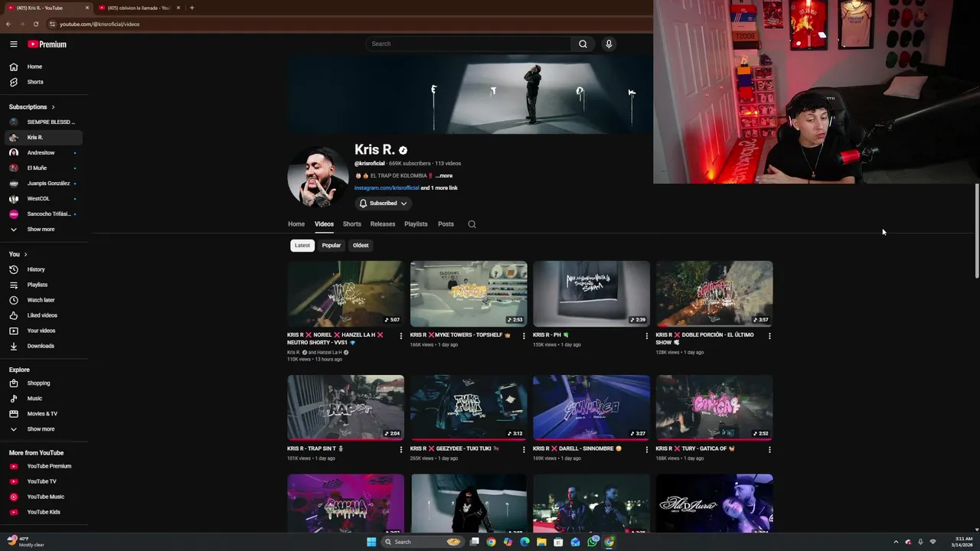This screenshot has width=980, height=551.
Task: Open options for GATICA OF video
Action: coord(769,450)
